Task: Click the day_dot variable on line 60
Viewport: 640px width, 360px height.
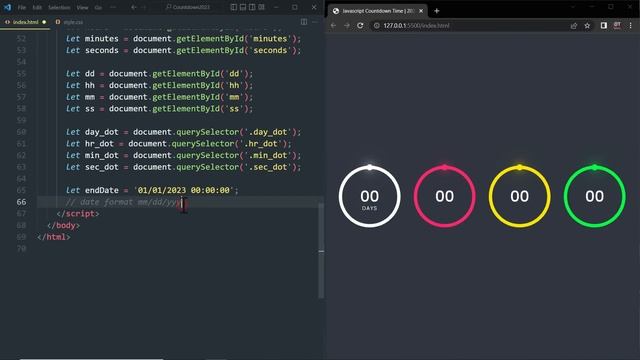Action: (x=101, y=132)
